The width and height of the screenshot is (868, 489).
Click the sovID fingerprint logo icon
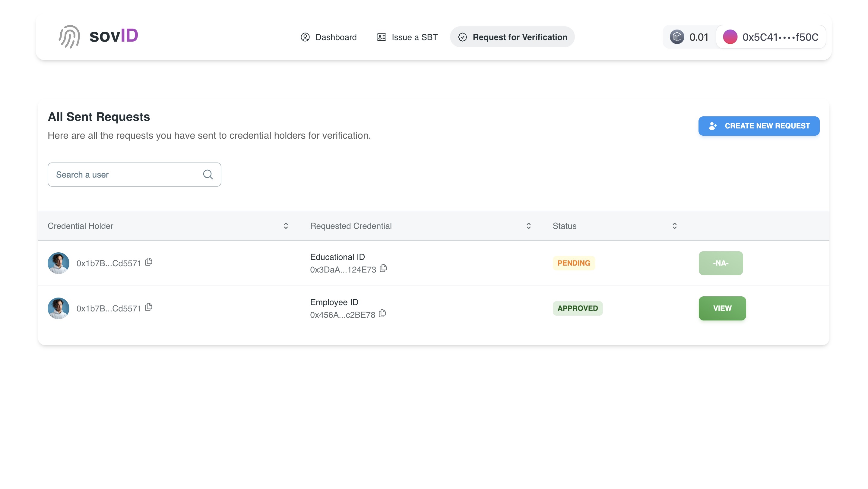pos(68,36)
